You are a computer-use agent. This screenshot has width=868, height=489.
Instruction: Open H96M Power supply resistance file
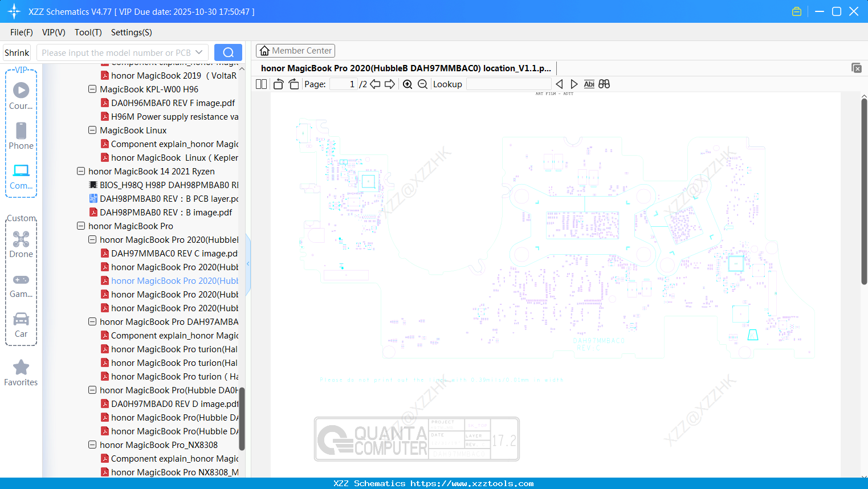(169, 116)
